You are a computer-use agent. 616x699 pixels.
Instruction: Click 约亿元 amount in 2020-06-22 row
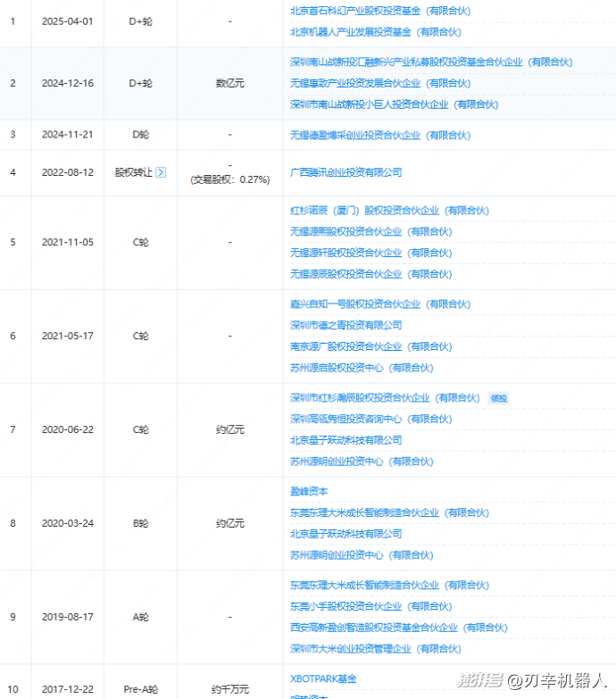click(x=230, y=429)
